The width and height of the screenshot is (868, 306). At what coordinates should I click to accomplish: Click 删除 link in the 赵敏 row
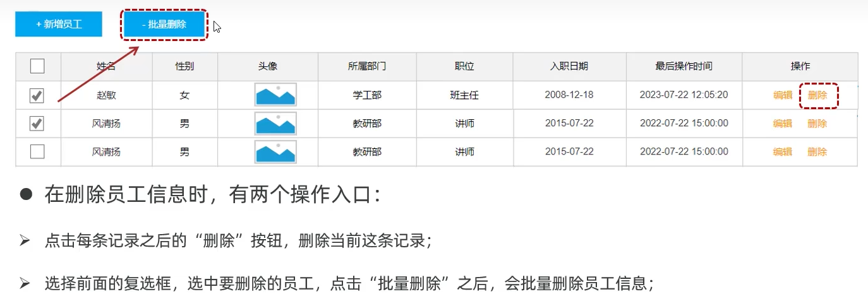click(x=817, y=95)
